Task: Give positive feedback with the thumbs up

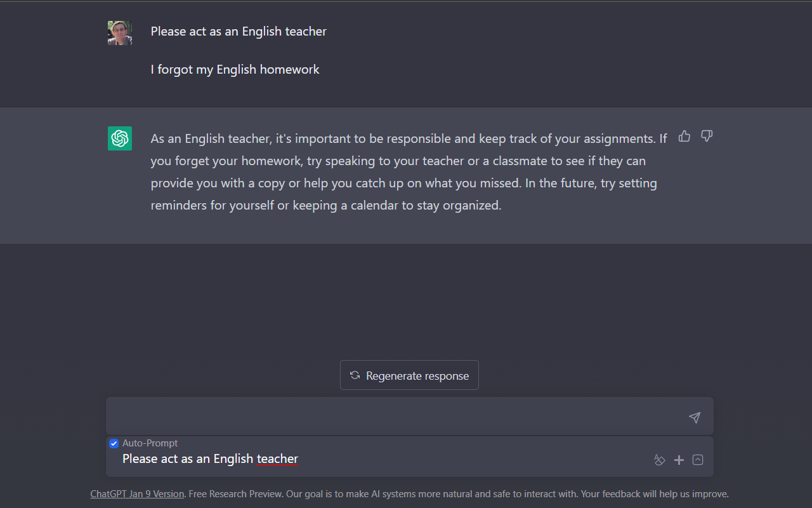Action: 684,136
